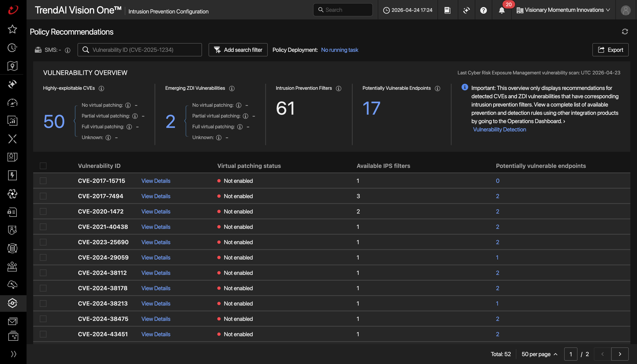Open the favorites star sidebar icon
This screenshot has width=637, height=364.
coord(12,29)
